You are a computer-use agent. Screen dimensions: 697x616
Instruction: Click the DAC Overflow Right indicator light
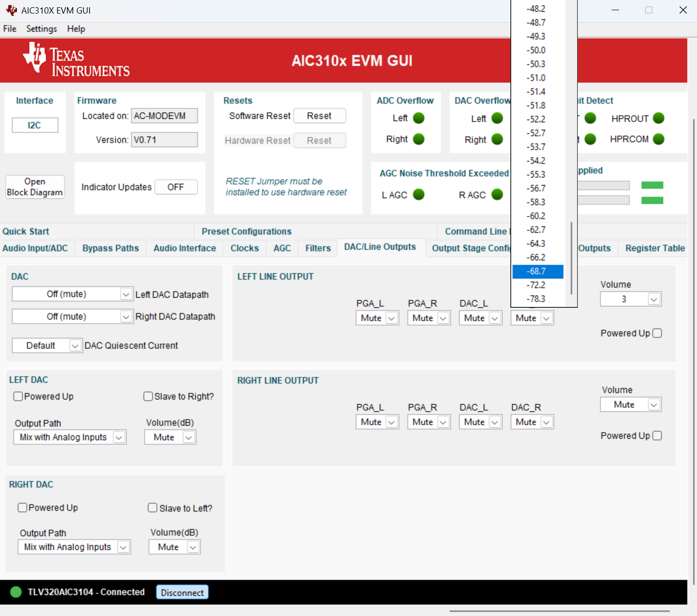[497, 140]
